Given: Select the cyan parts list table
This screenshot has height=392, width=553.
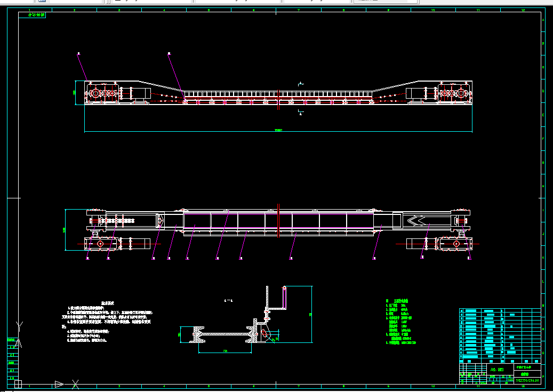Looking at the screenshot, I should 500,336.
